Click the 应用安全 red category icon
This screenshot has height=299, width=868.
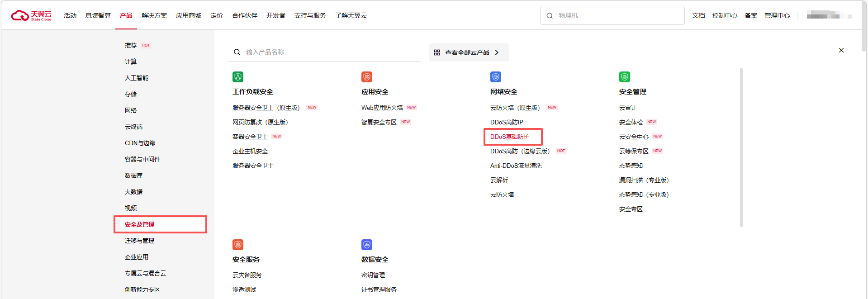(367, 77)
